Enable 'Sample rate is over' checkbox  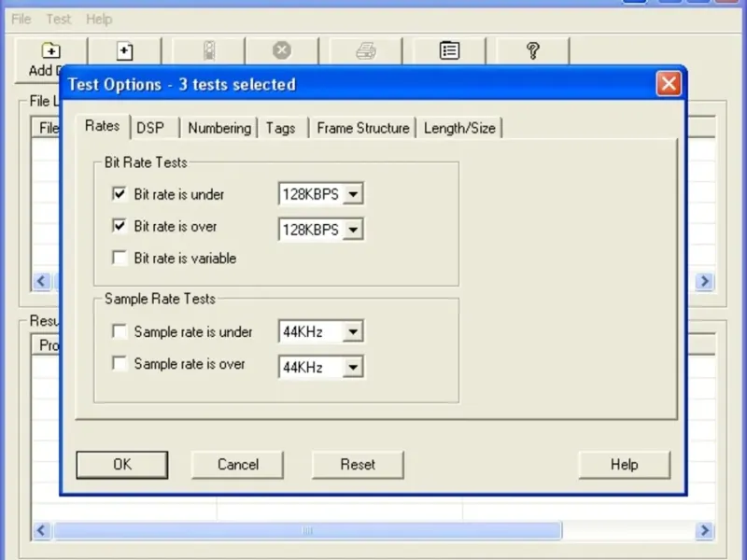[120, 363]
